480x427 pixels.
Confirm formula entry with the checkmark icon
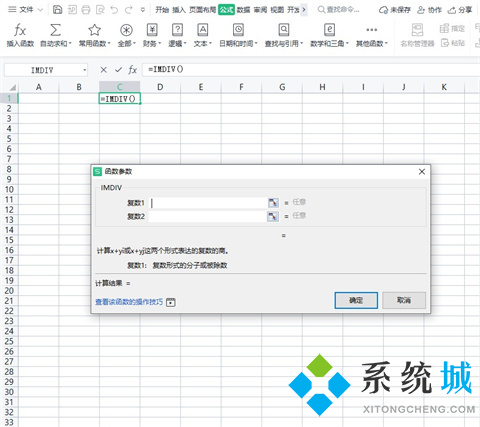(118, 70)
